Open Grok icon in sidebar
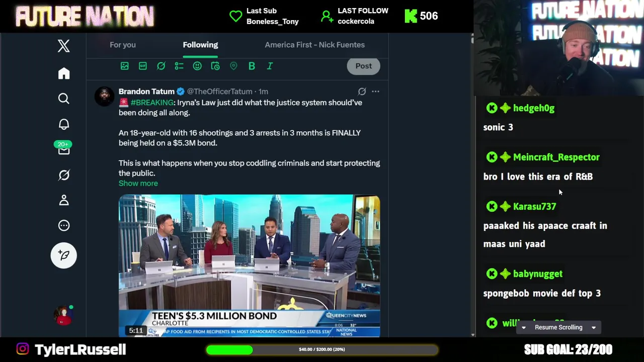644x362 pixels. (x=63, y=175)
